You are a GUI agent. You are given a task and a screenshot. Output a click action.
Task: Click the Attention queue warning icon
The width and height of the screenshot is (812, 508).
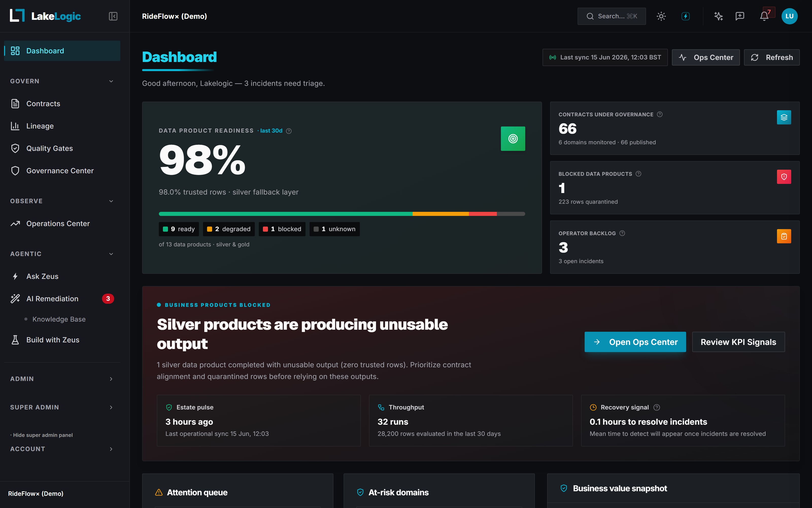[x=159, y=492]
